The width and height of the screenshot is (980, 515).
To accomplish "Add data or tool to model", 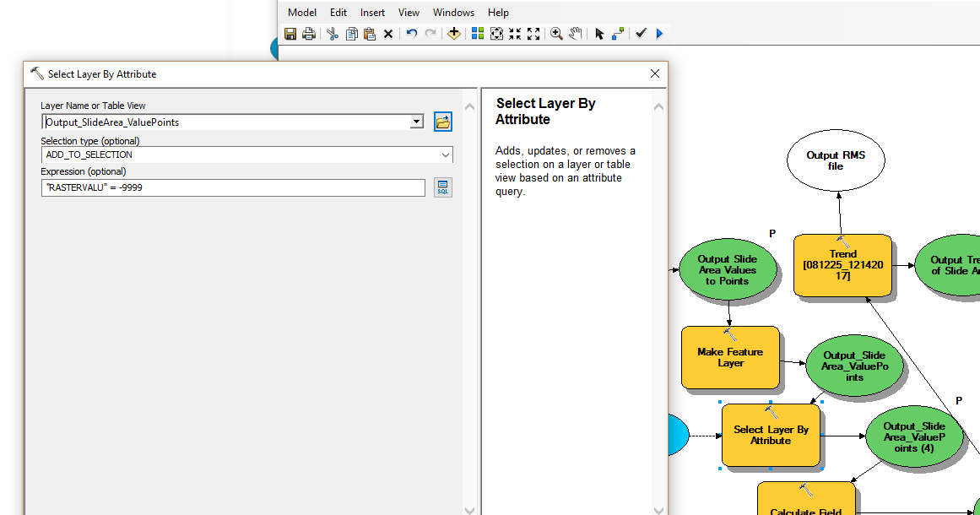I will click(x=454, y=34).
